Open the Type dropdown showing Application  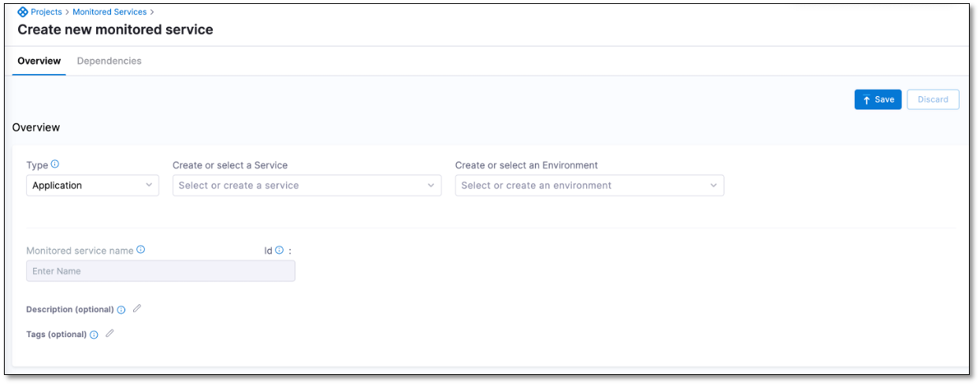click(x=92, y=185)
